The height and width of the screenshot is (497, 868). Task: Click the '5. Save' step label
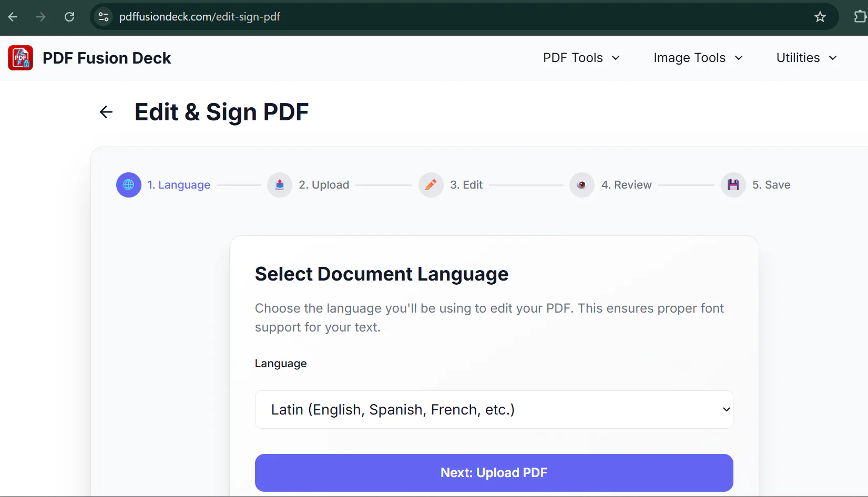click(771, 185)
